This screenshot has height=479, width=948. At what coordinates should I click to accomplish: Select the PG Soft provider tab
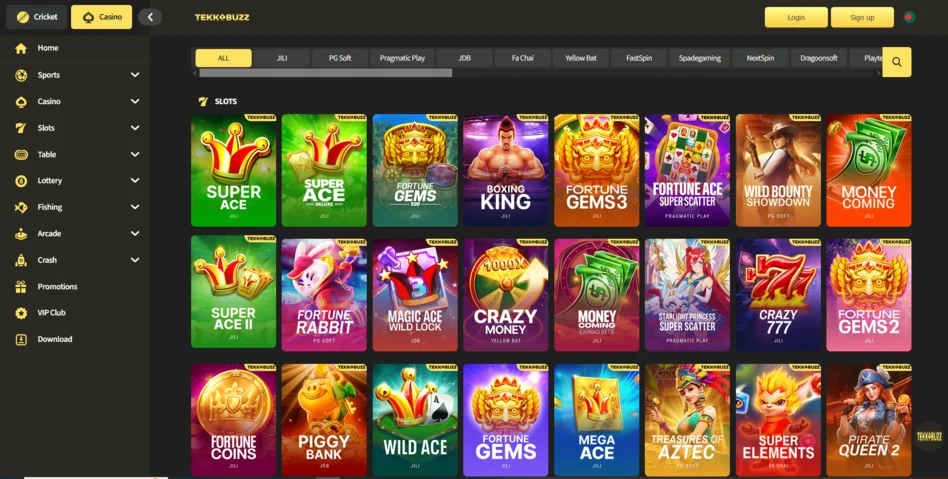click(340, 58)
